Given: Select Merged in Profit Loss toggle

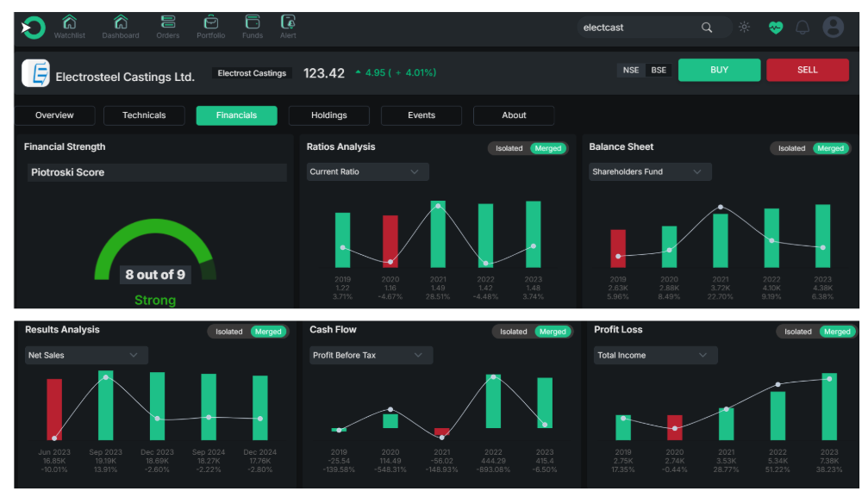Looking at the screenshot, I should coord(837,332).
